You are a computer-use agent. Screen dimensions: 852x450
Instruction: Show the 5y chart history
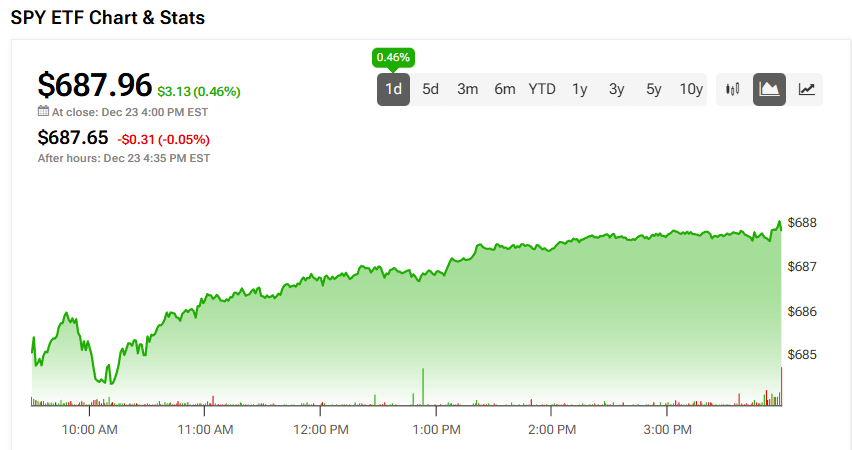(x=653, y=89)
